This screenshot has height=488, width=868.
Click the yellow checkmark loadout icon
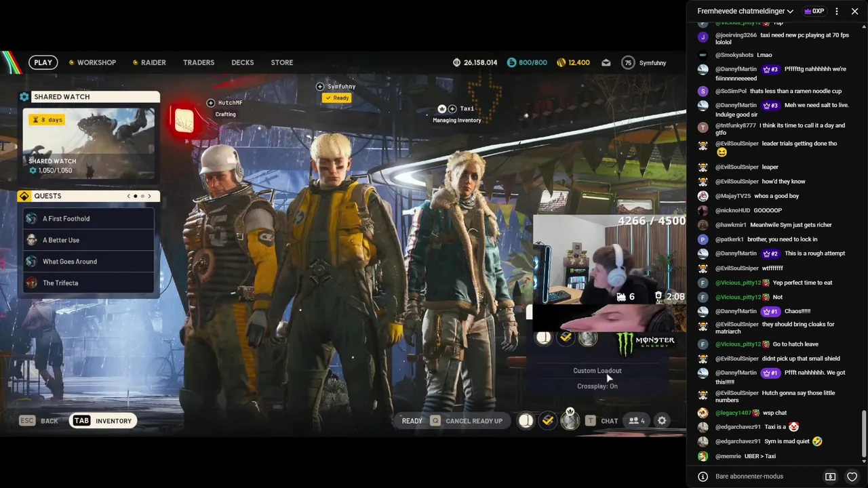(548, 421)
